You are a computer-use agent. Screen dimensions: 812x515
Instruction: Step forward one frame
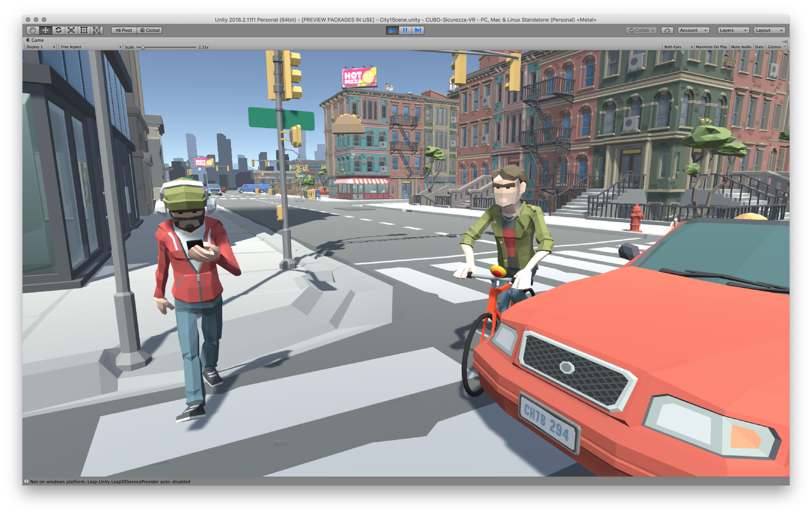418,30
